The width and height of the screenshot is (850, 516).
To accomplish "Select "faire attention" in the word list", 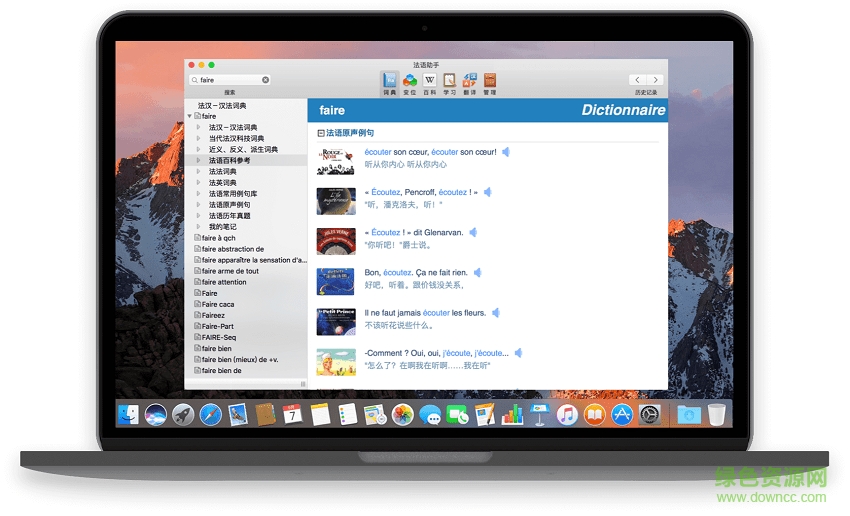I will point(224,282).
